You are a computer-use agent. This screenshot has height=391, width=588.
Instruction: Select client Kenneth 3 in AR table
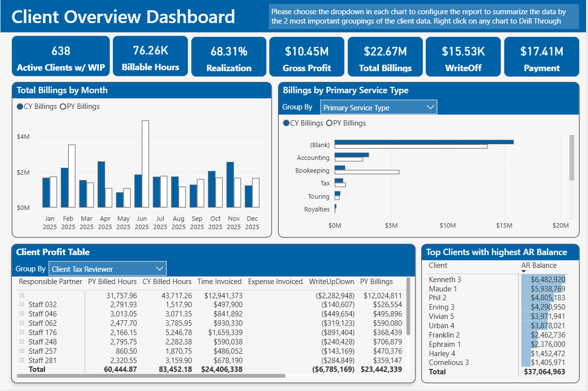[445, 280]
